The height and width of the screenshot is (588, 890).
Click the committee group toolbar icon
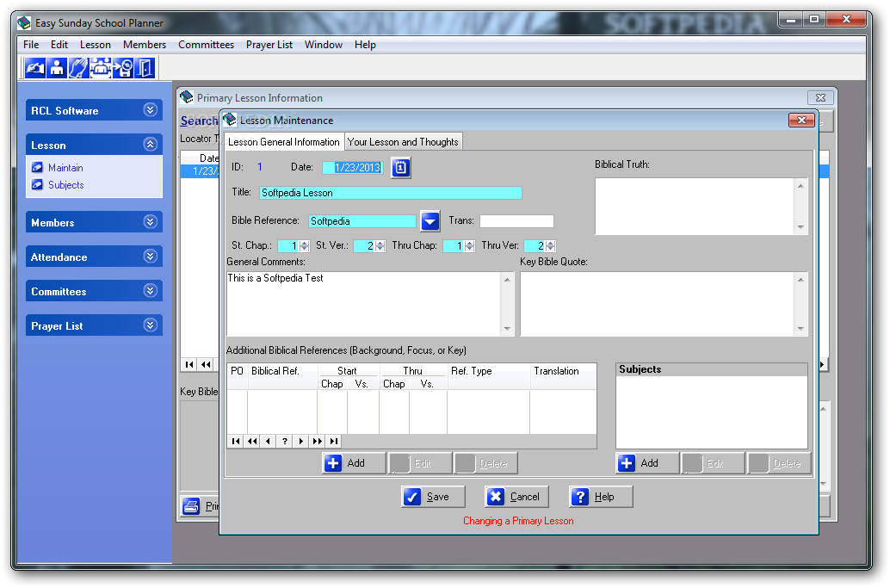[101, 68]
